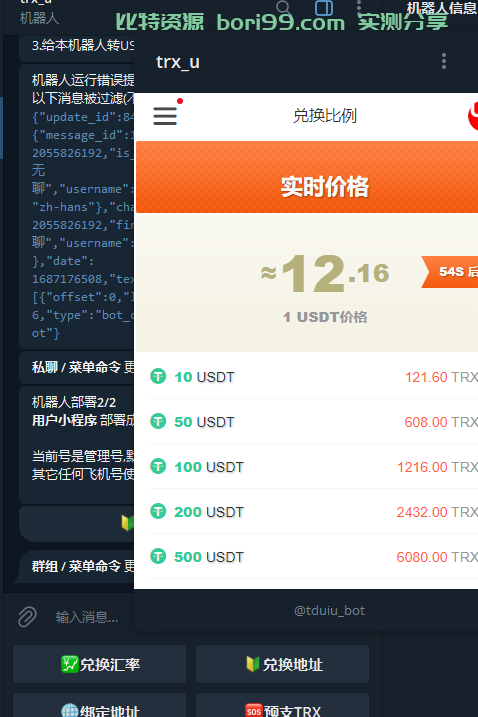Click the 兑换地址 keyboard button
Image resolution: width=478 pixels, height=717 pixels.
point(282,664)
